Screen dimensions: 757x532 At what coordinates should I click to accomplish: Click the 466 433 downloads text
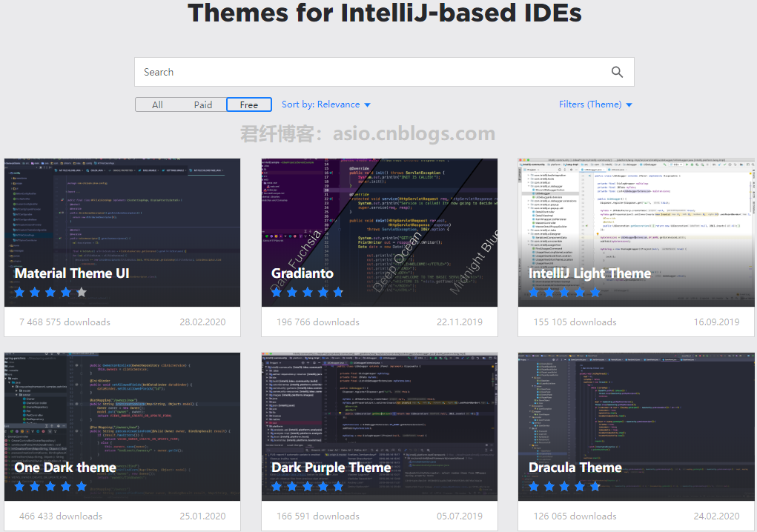coord(61,516)
